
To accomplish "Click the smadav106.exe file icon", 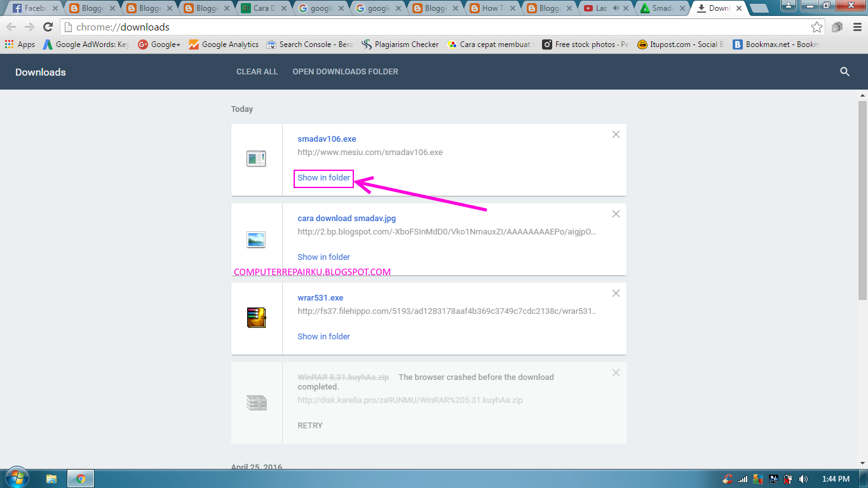I will 256,159.
